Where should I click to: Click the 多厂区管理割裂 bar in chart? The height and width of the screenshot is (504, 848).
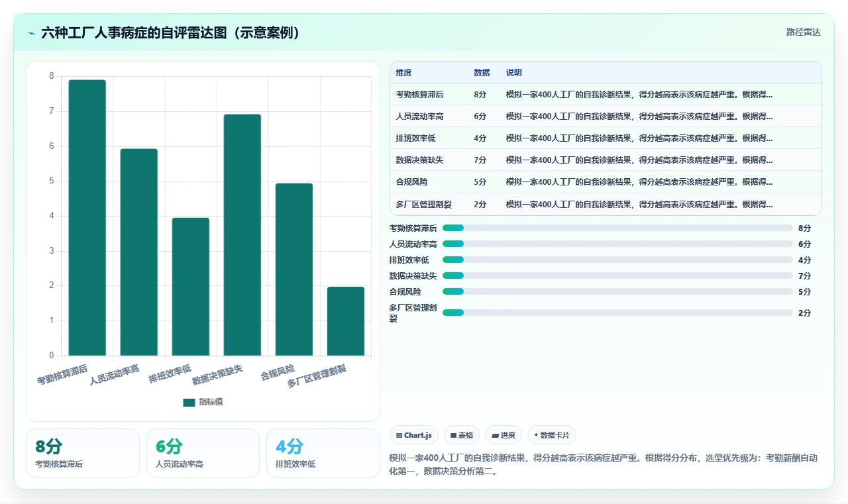click(346, 321)
